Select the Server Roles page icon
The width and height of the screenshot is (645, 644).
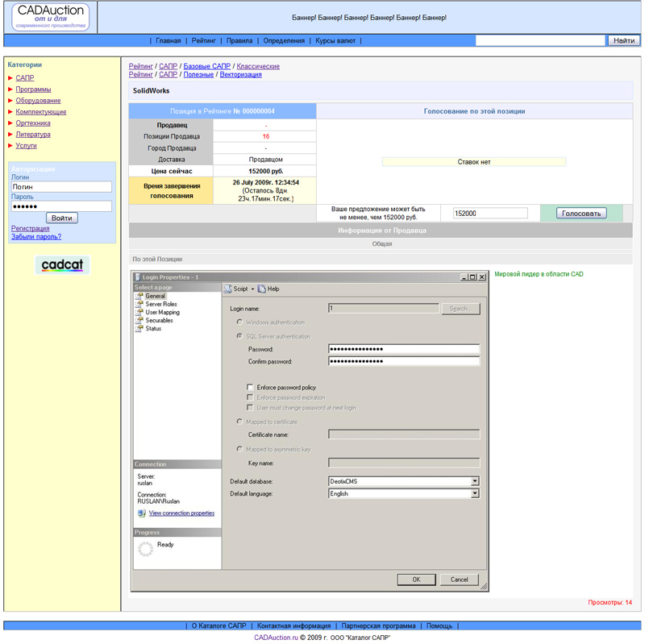coord(139,305)
